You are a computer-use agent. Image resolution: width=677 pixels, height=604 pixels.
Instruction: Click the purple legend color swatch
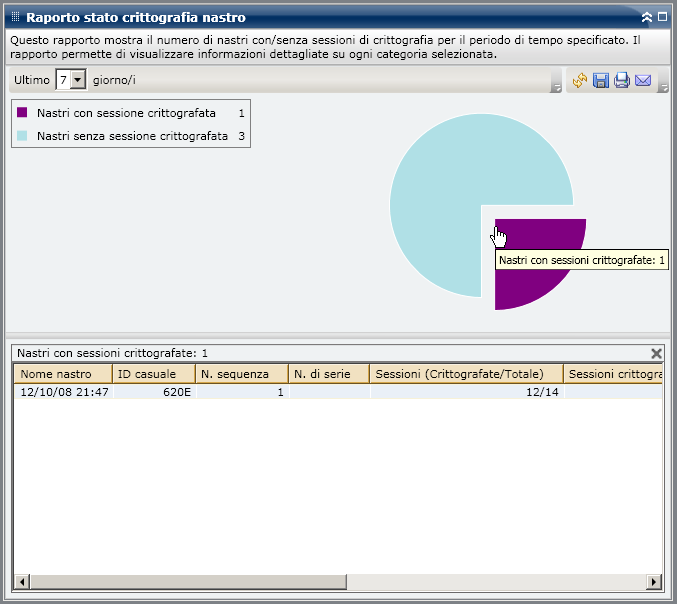coord(22,113)
